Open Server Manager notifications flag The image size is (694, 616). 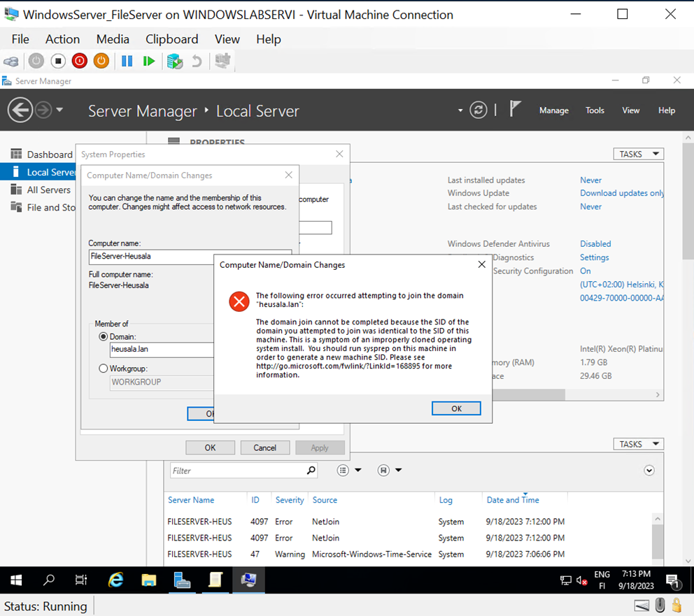515,110
